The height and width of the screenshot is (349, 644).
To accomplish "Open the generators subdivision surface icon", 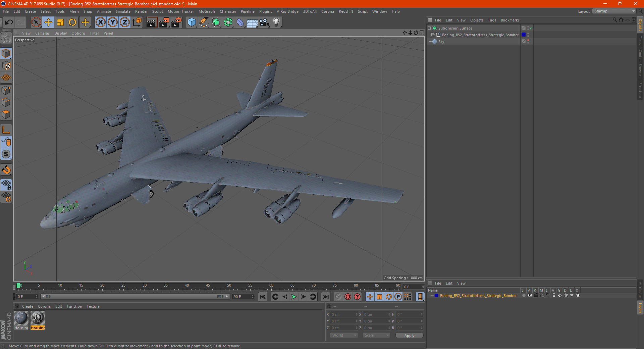I will pyautogui.click(x=216, y=22).
